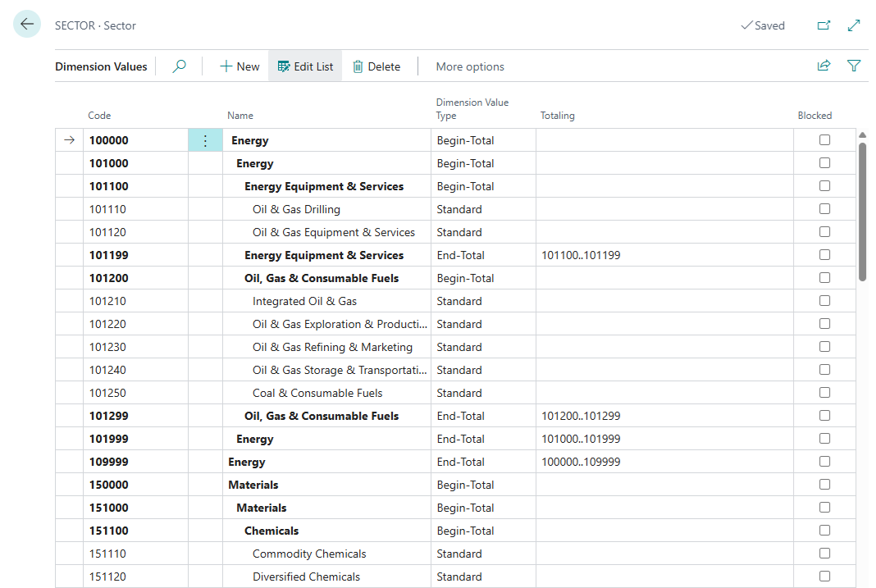The height and width of the screenshot is (588, 876).
Task: Select the Integrated Oil & Gas name cell
Action: (x=304, y=301)
